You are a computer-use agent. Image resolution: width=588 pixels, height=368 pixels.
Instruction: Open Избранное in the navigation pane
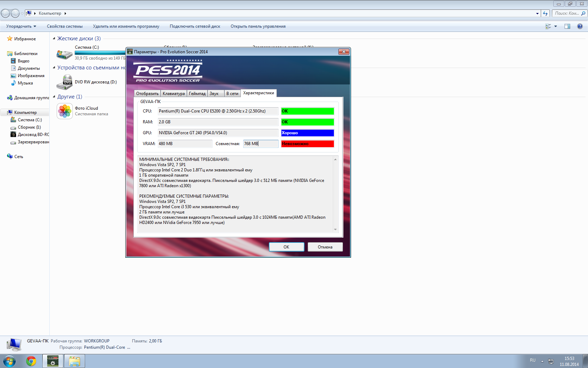(x=25, y=39)
